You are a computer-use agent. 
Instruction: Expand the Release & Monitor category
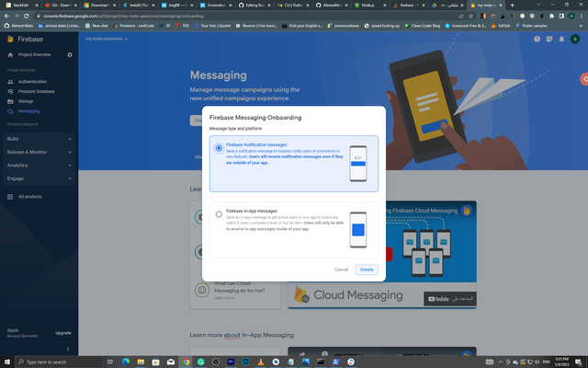39,152
